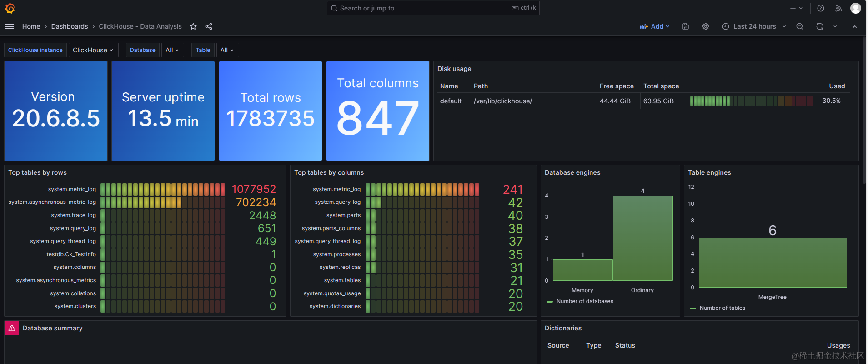The width and height of the screenshot is (868, 364).
Task: Click Table engines panel title
Action: point(709,172)
